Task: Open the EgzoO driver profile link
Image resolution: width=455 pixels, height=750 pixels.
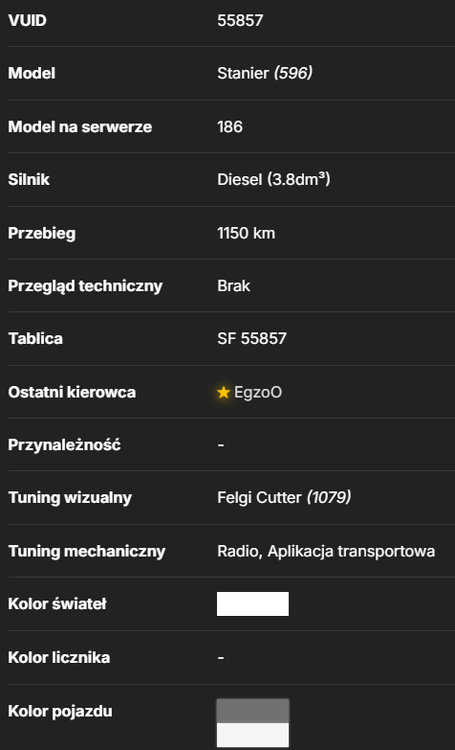Action: point(257,393)
